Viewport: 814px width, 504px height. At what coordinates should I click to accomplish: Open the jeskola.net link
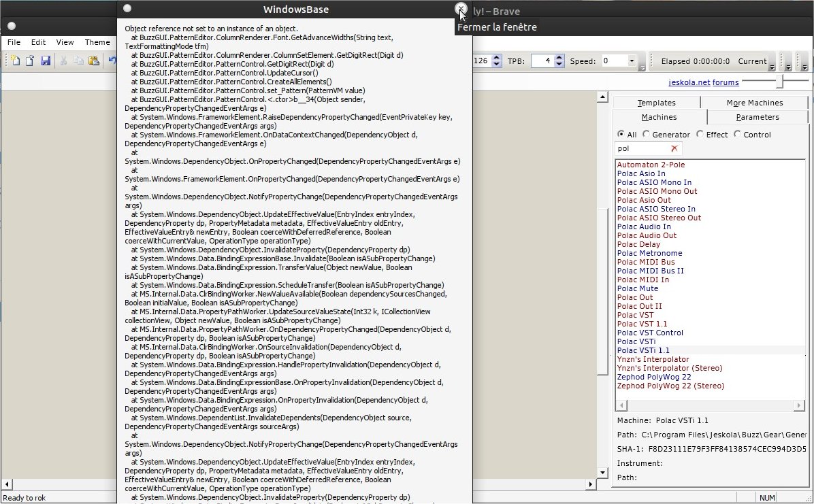tap(689, 83)
